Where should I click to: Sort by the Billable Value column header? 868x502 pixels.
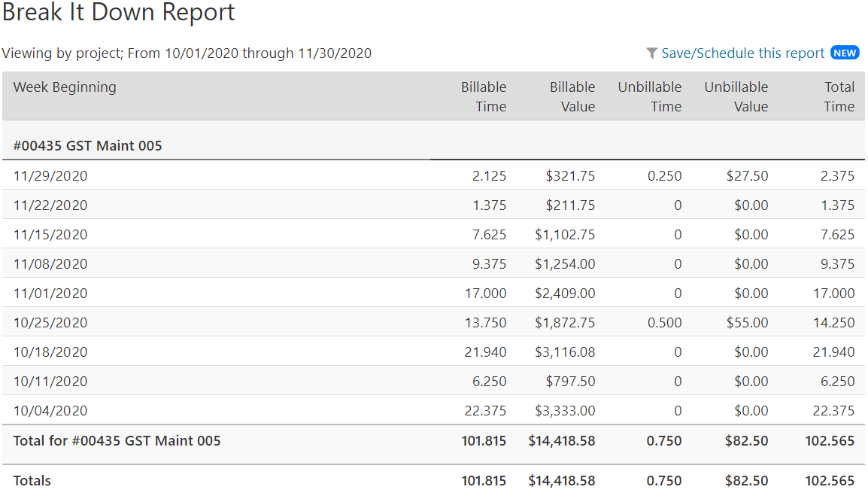pyautogui.click(x=572, y=96)
